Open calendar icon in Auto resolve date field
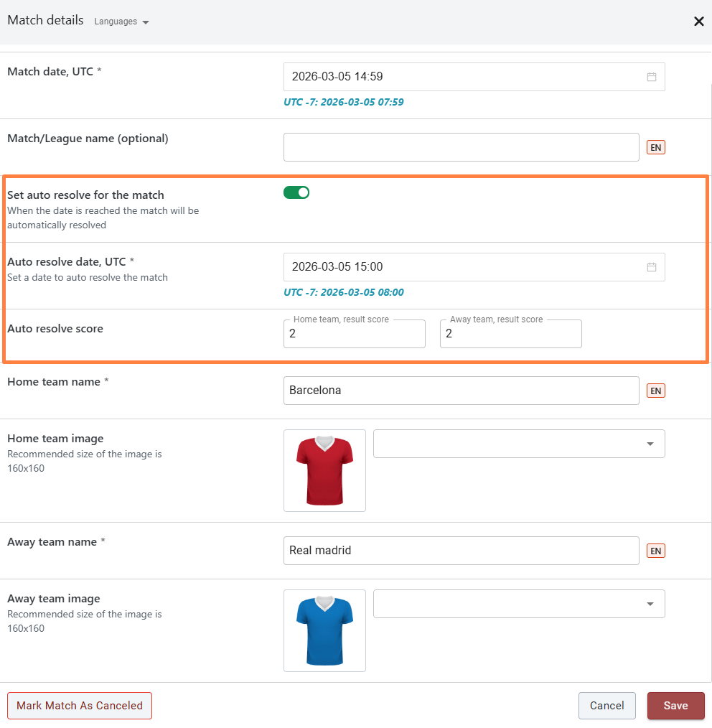712x728 pixels. (651, 267)
